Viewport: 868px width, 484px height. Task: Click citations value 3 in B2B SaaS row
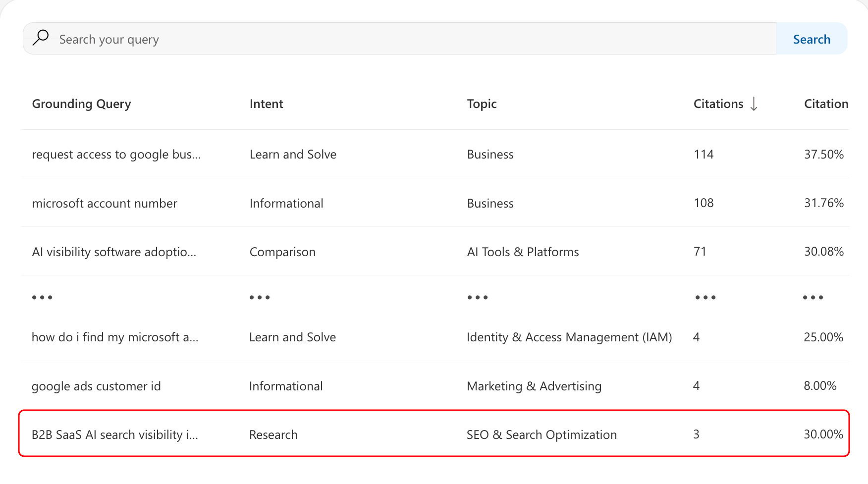pos(696,434)
